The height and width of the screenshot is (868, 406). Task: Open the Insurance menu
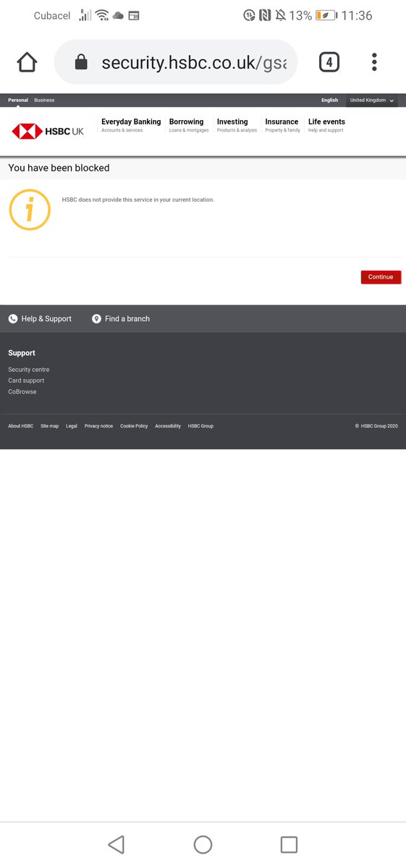(x=282, y=125)
